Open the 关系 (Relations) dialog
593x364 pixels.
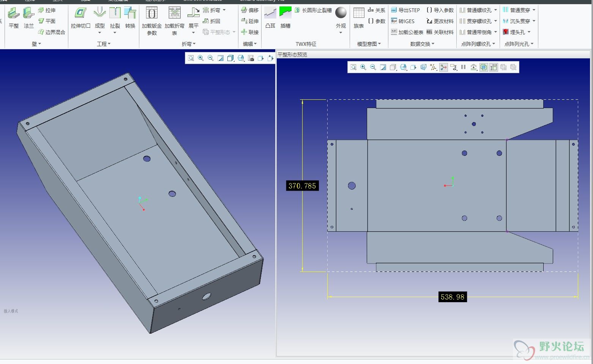[377, 10]
